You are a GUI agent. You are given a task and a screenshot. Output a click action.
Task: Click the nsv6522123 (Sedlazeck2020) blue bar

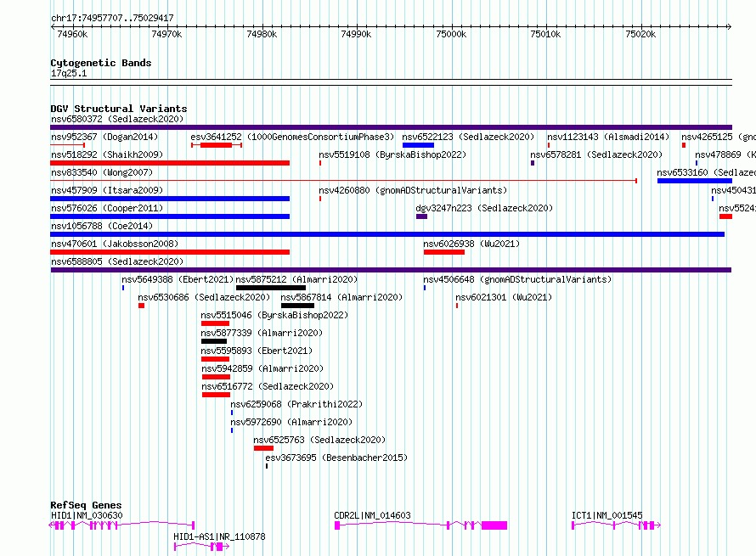pyautogui.click(x=418, y=145)
